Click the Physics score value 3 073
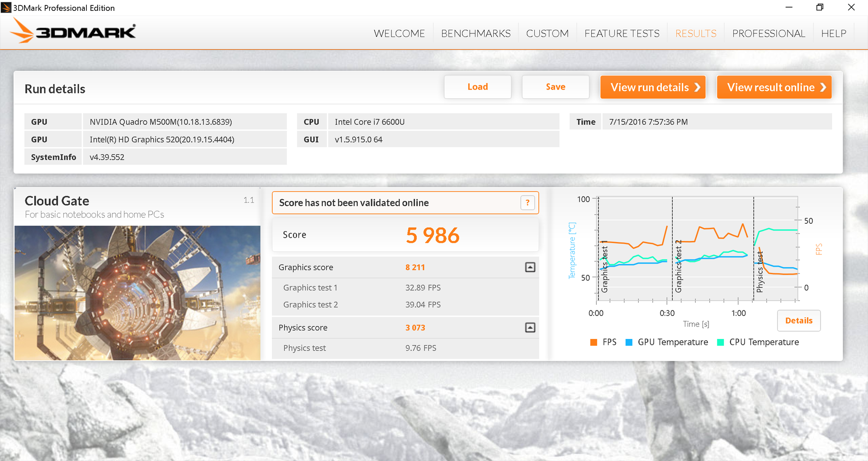This screenshot has height=461, width=868. coord(415,328)
